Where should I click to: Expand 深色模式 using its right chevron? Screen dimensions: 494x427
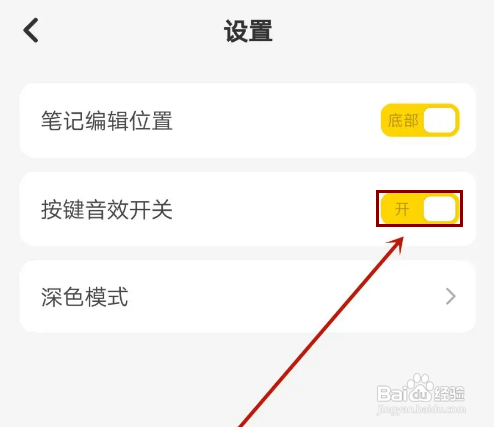(x=451, y=296)
